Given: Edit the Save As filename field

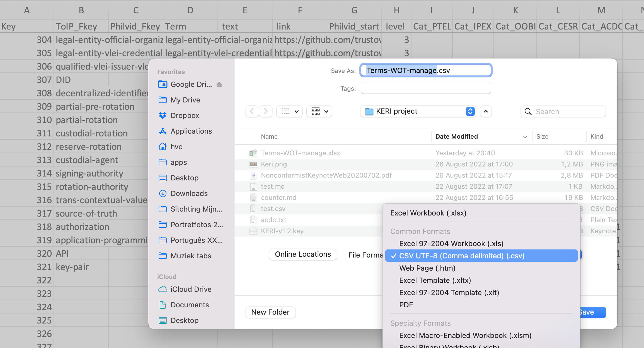Looking at the screenshot, I should pyautogui.click(x=426, y=70).
